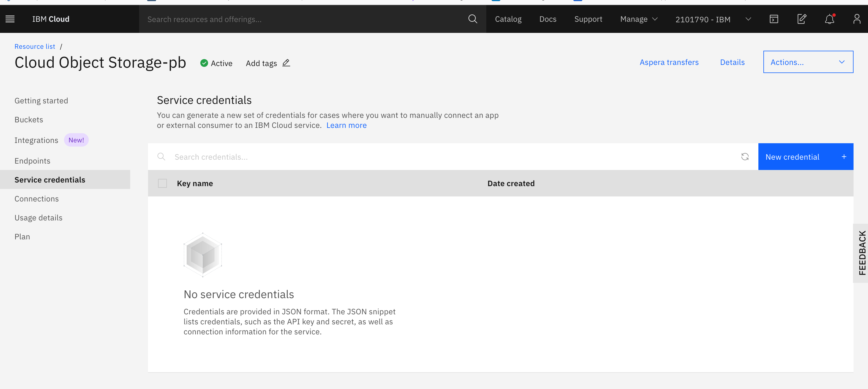Open the user profile avatar icon
The height and width of the screenshot is (389, 868).
coord(857,19)
